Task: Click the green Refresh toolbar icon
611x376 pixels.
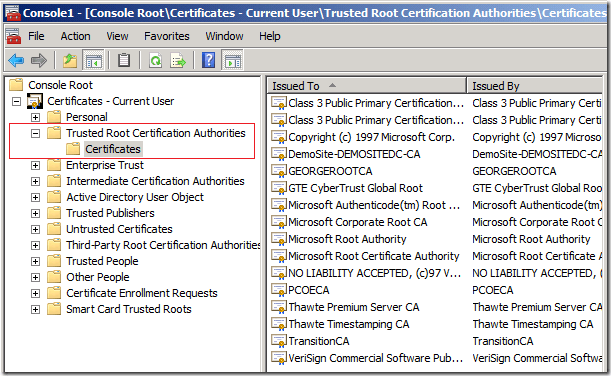Action: pyautogui.click(x=155, y=60)
